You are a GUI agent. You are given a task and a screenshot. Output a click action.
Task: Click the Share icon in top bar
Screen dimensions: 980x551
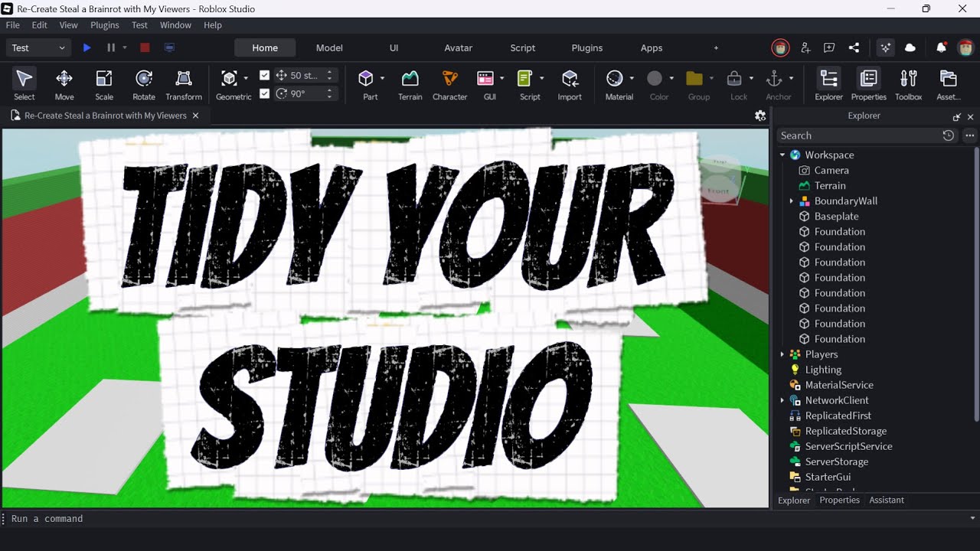click(x=854, y=47)
